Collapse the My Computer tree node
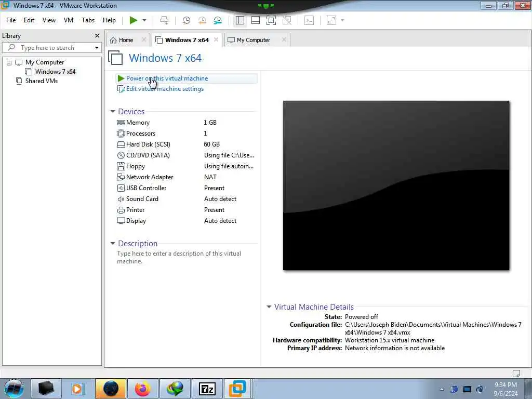 click(9, 63)
